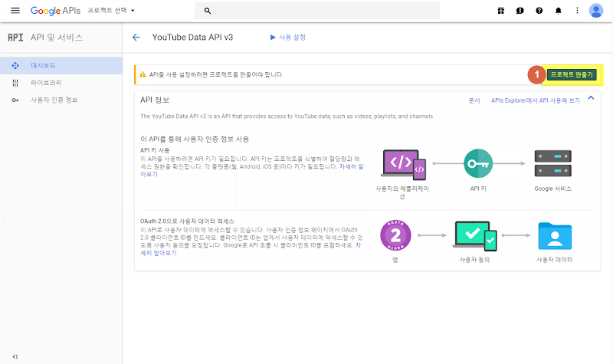
Task: Collapse the left sidebar with bottom arrow
Action: 15,356
